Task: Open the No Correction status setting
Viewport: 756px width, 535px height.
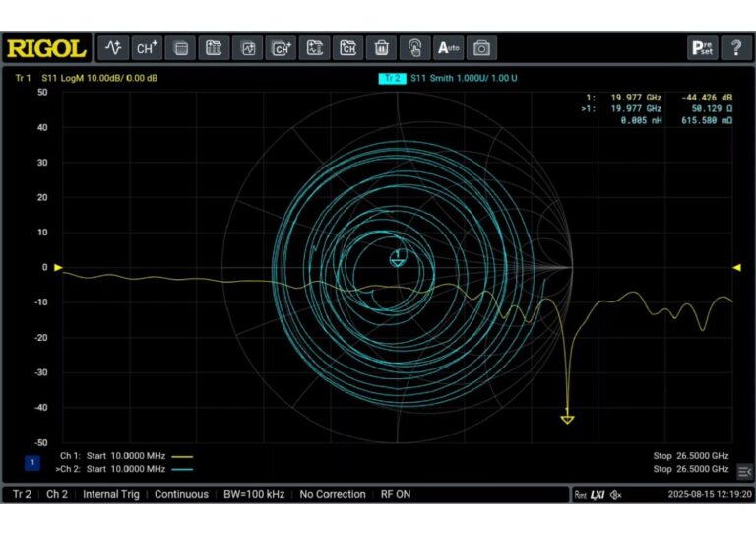Action: 333,494
